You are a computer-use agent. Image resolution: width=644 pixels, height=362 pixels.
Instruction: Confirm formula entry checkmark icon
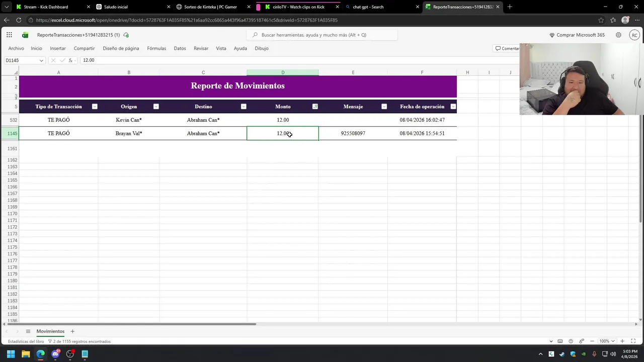62,60
